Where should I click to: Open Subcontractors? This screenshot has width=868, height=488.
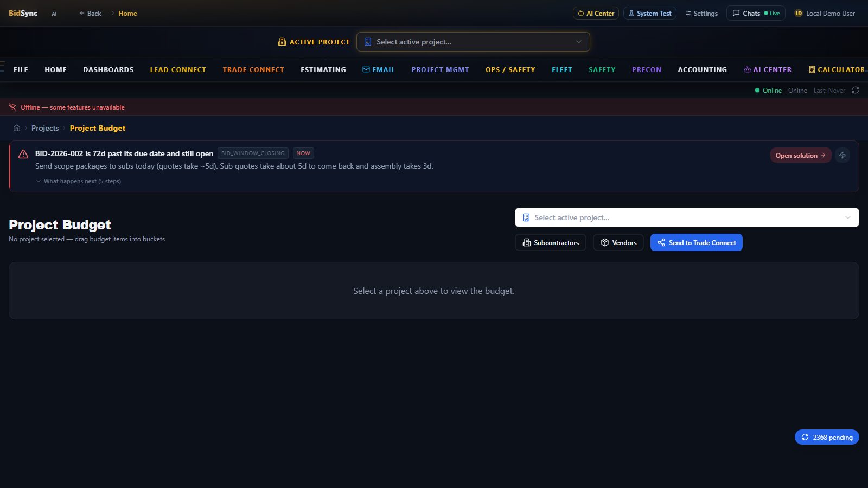[550, 242]
